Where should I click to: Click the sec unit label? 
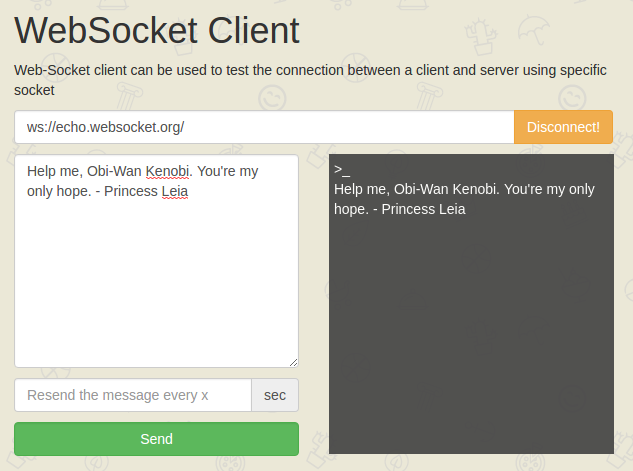[x=275, y=395]
